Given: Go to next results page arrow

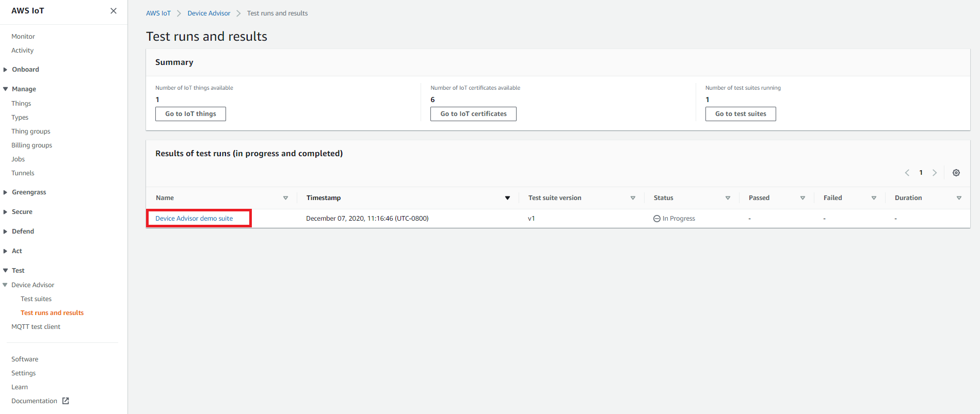Looking at the screenshot, I should (934, 173).
